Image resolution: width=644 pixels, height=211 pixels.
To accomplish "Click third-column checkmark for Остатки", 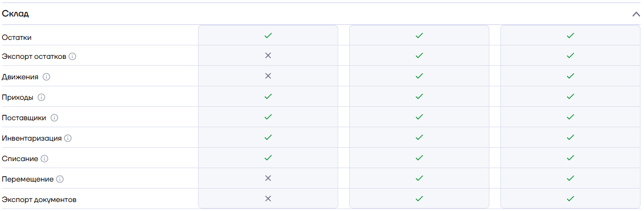I will tap(570, 35).
